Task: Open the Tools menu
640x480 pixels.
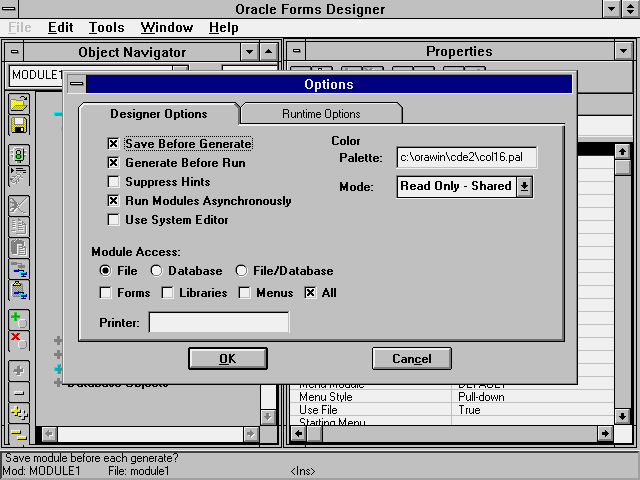Action: pos(106,28)
